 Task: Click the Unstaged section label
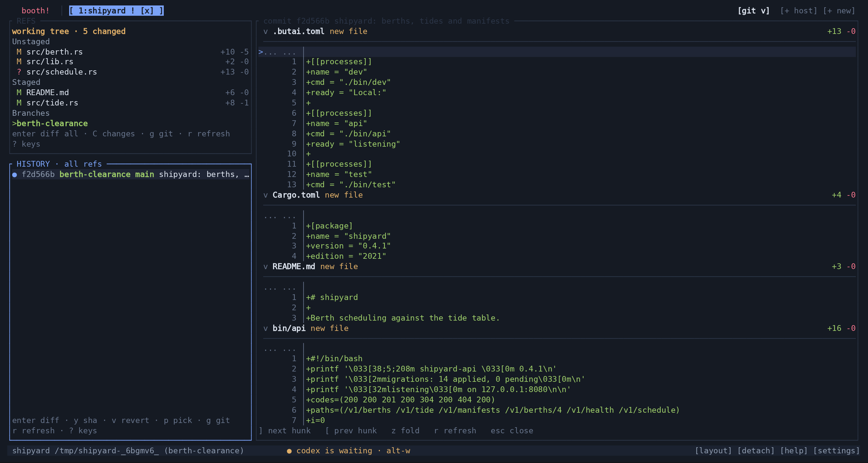[x=31, y=42]
